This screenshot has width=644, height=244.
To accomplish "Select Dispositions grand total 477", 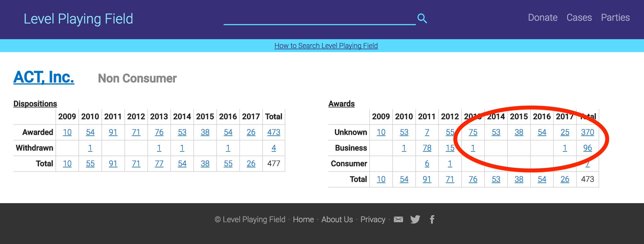I will 274,164.
